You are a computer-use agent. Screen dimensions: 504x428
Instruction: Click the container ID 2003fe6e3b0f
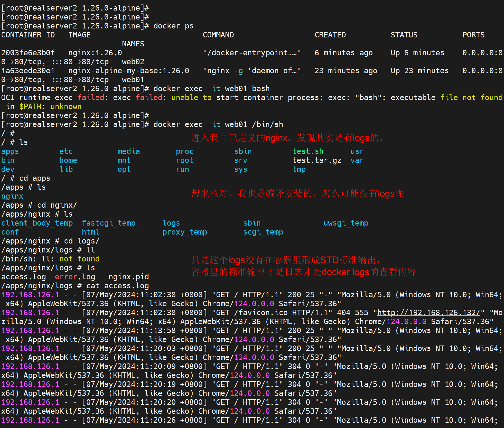click(28, 53)
